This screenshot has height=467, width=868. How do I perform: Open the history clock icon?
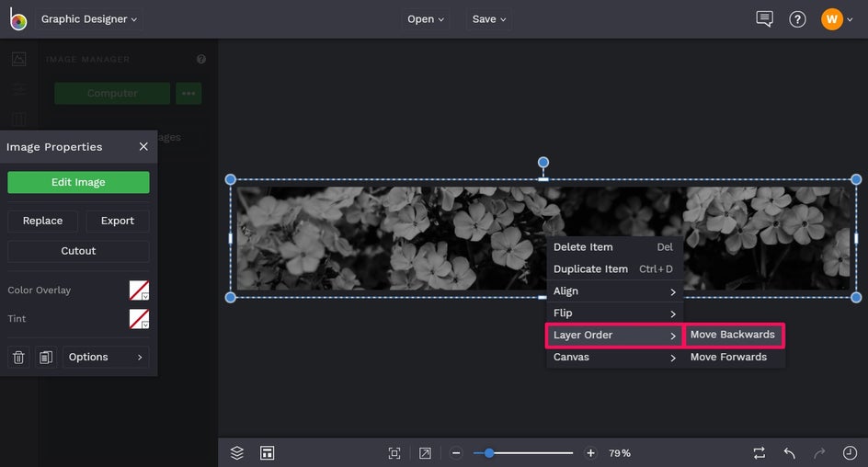coord(850,453)
